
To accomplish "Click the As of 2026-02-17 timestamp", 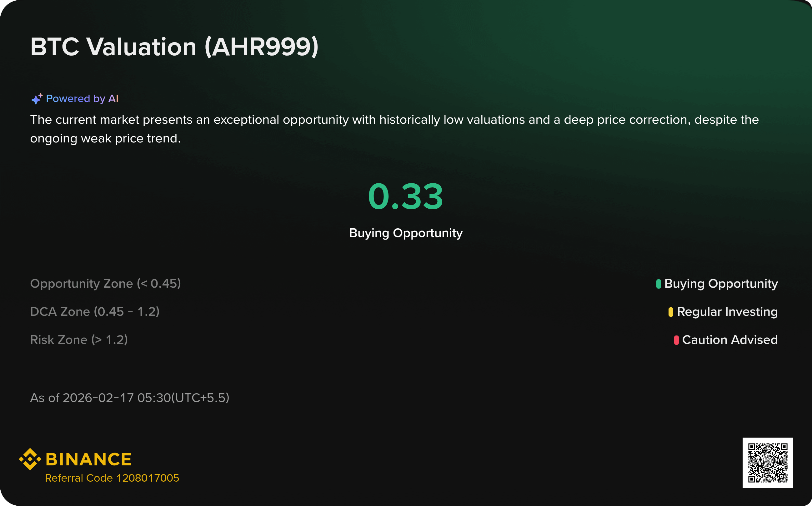I will click(130, 398).
